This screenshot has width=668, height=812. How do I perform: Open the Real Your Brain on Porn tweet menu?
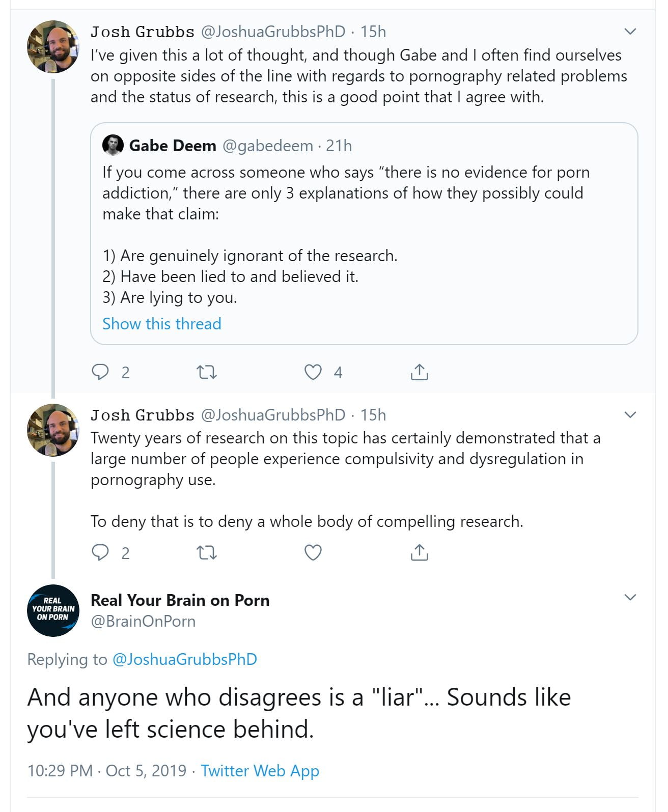pyautogui.click(x=630, y=597)
